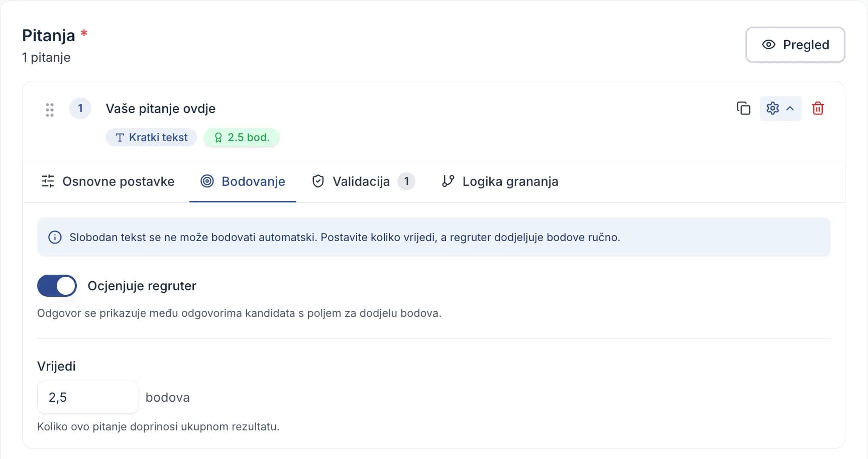Click the 'Odgovor se prikazuje među odgovorima' description
Screen dimensions: 868x459
pos(239,313)
